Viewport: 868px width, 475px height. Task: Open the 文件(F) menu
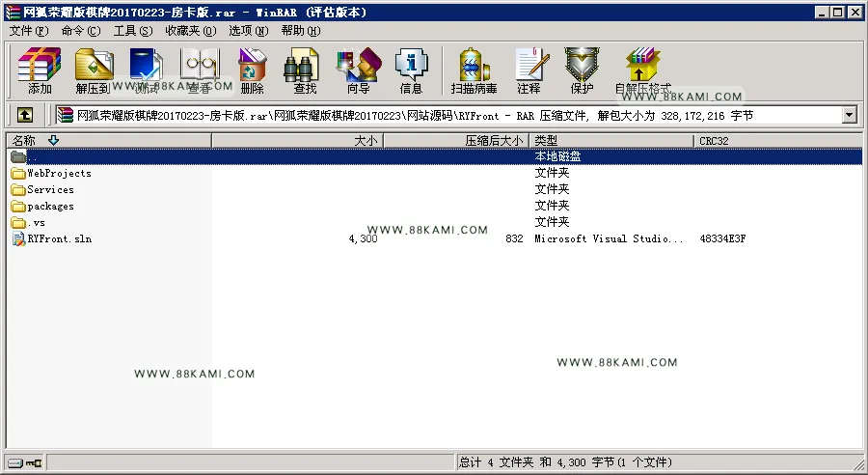click(29, 31)
